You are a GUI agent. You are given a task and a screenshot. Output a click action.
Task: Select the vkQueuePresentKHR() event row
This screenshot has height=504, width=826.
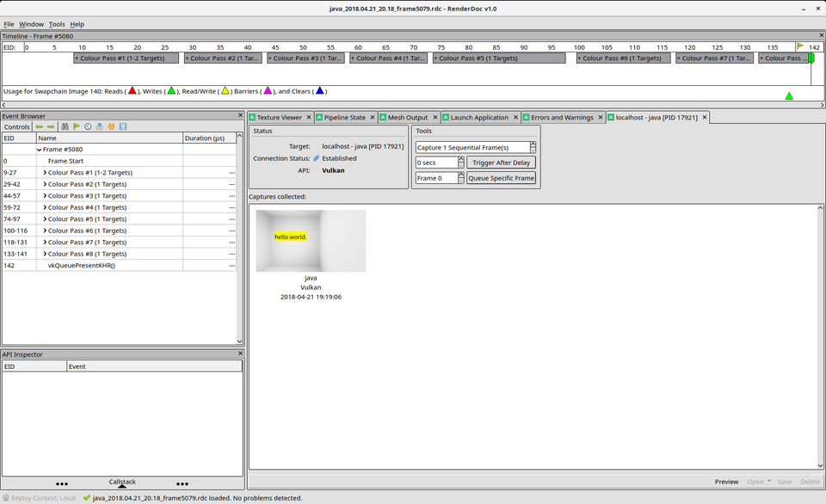tap(119, 266)
